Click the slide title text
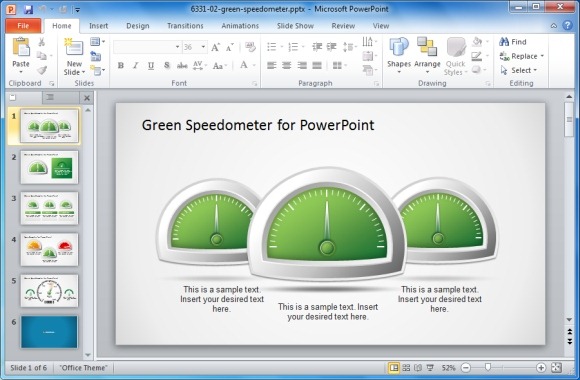 [258, 125]
